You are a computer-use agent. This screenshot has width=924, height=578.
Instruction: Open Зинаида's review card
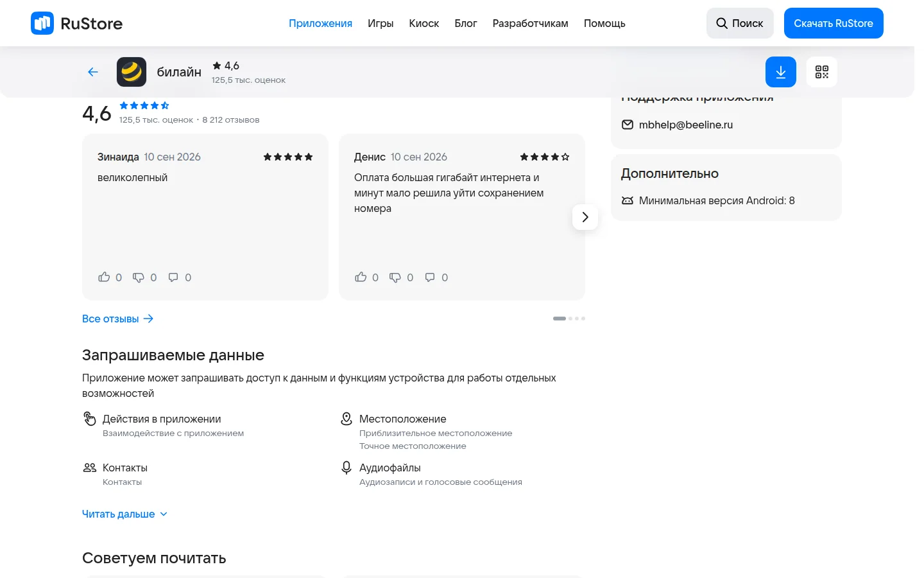point(205,217)
